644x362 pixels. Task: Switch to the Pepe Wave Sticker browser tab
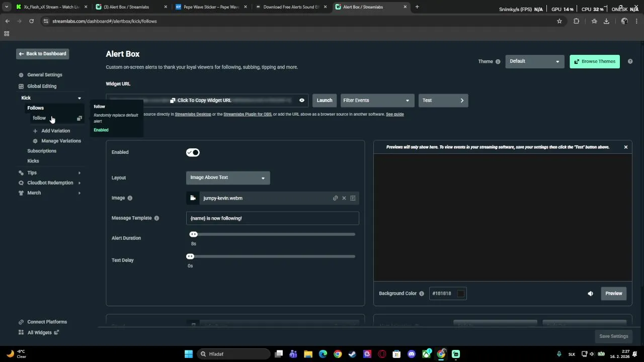click(211, 7)
